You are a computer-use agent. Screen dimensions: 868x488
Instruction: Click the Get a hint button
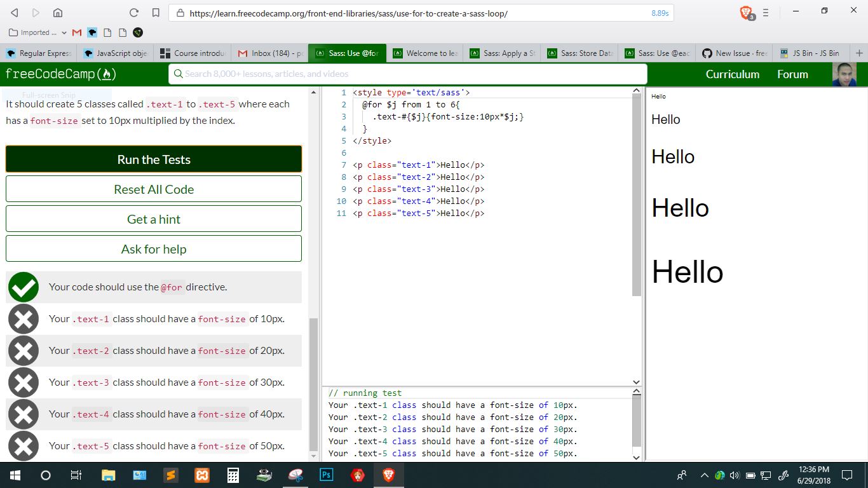click(x=153, y=219)
